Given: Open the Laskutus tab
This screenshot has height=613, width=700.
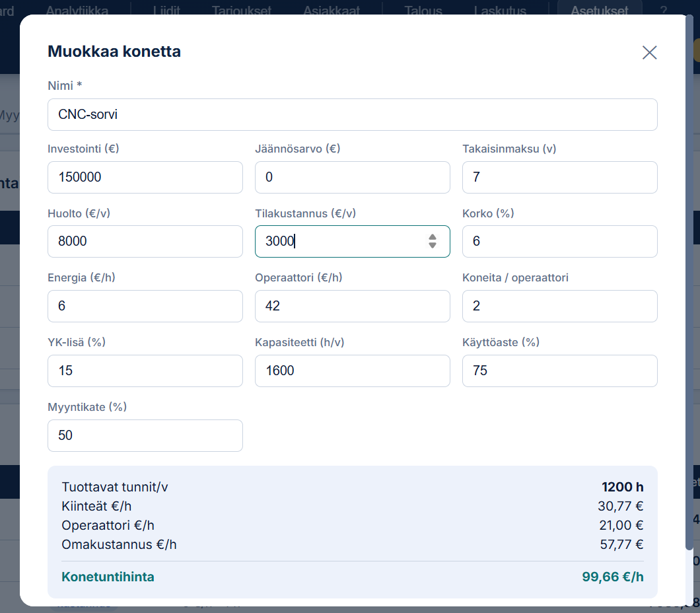Looking at the screenshot, I should click(500, 10).
